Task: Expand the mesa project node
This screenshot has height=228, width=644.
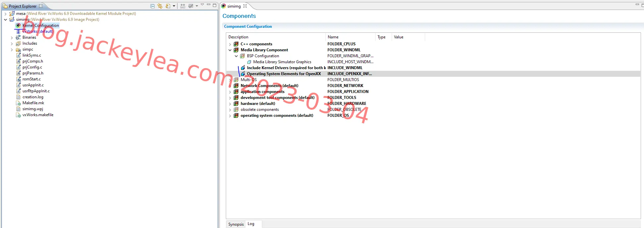Action: pos(5,14)
